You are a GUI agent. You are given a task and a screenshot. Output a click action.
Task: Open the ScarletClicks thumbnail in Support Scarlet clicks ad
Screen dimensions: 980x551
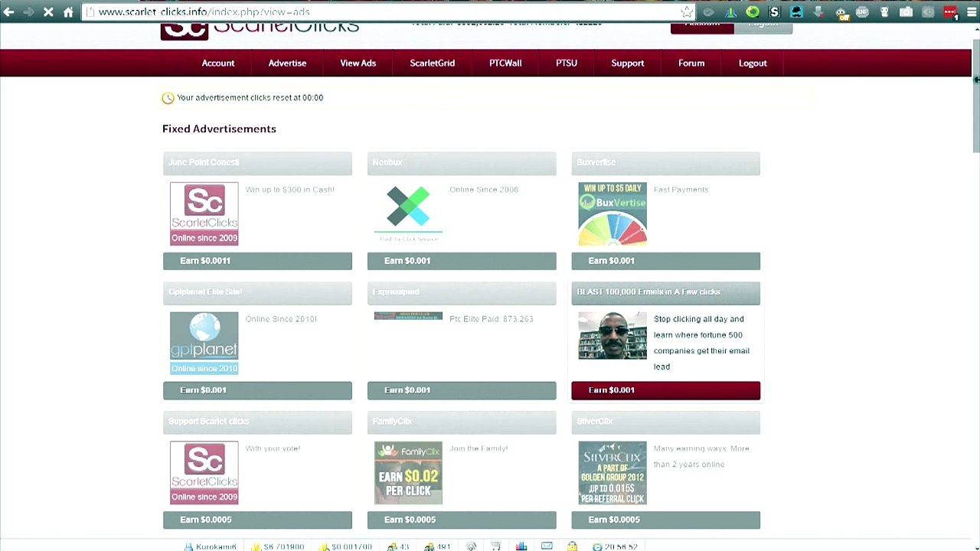coord(204,473)
